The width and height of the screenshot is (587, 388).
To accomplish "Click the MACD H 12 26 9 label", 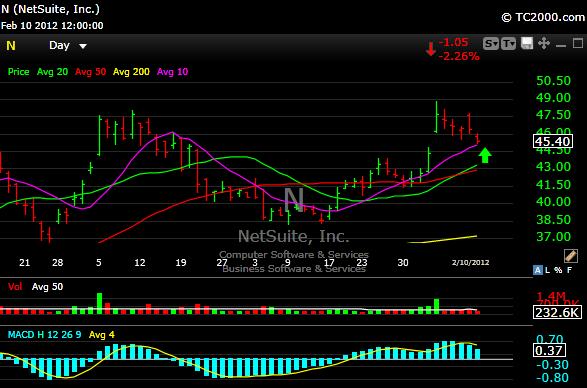I will (45, 335).
